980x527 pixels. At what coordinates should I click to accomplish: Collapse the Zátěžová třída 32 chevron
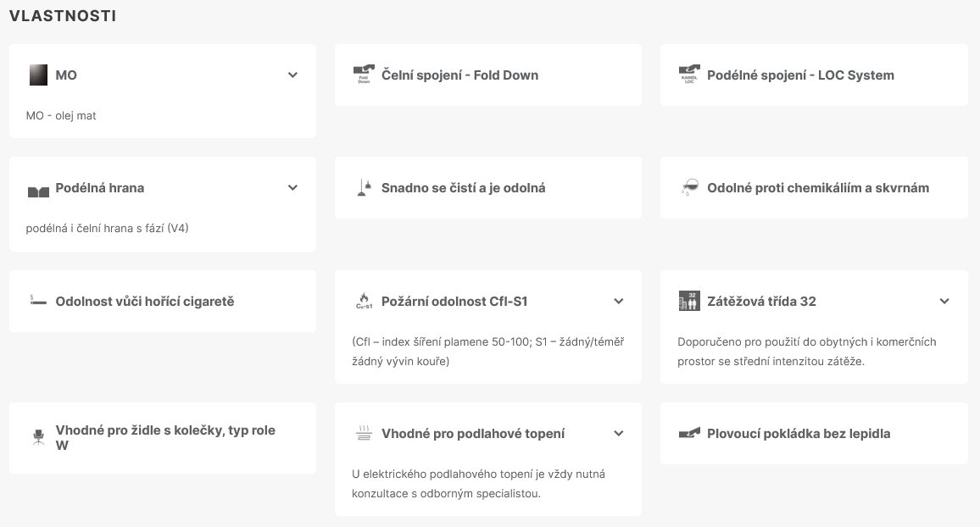pos(944,302)
